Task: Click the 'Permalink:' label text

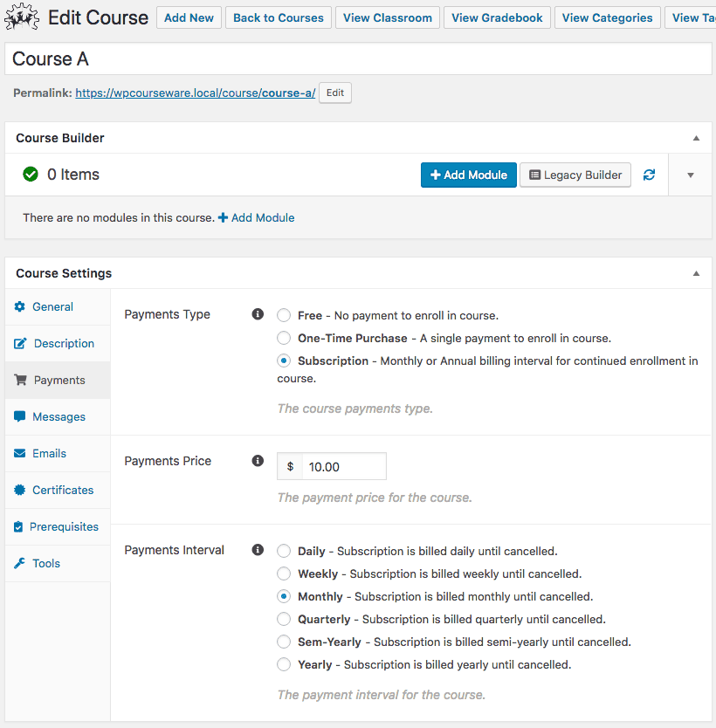Action: 42,93
